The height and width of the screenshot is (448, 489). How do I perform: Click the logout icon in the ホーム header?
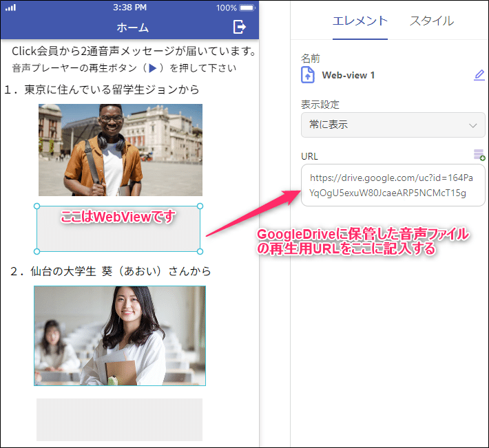pos(239,27)
